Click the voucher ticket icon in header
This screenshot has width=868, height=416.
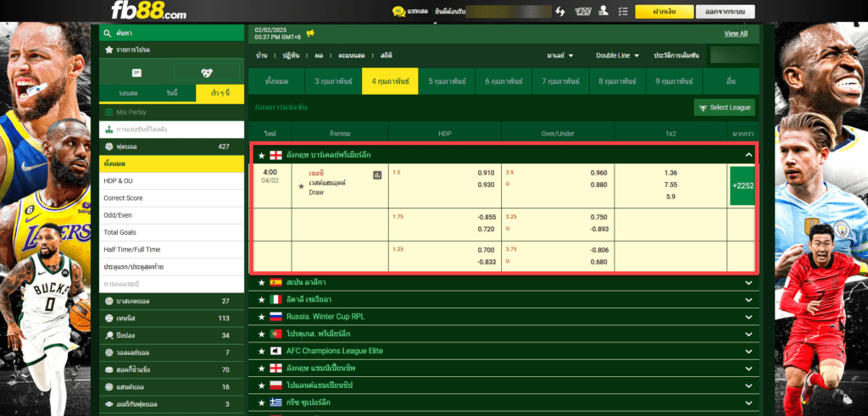tap(582, 11)
